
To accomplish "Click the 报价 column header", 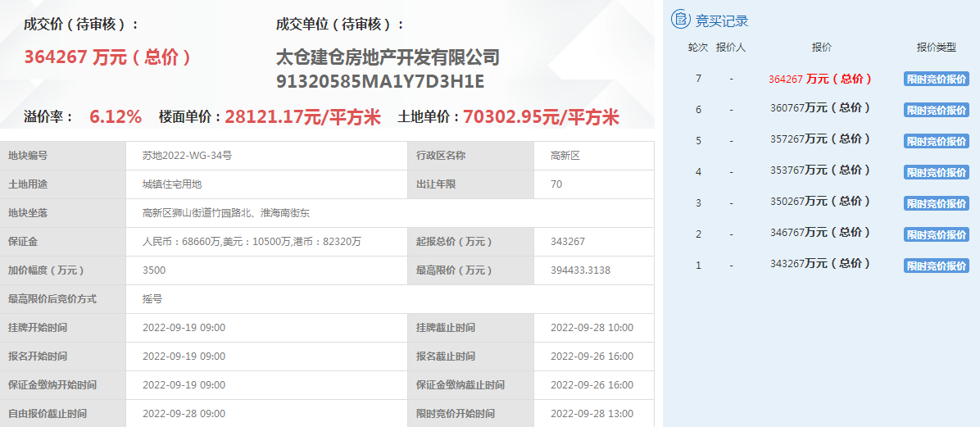I will tap(821, 48).
